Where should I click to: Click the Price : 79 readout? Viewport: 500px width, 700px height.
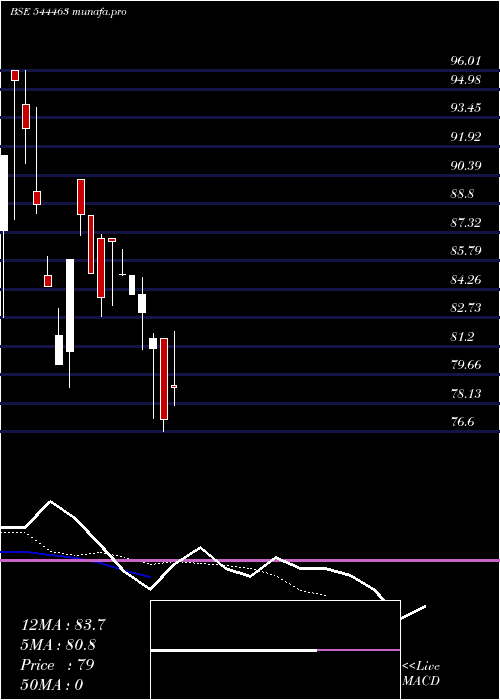57,665
